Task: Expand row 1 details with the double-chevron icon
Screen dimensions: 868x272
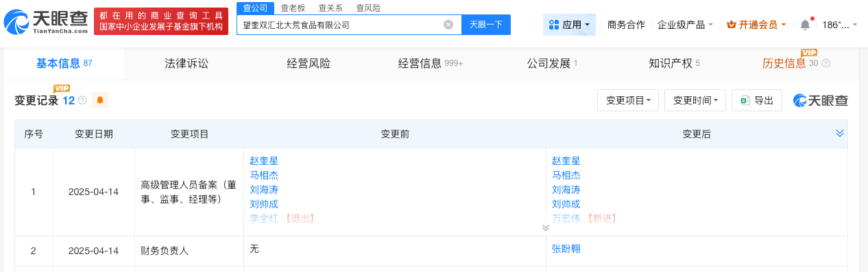Action: pyautogui.click(x=546, y=227)
